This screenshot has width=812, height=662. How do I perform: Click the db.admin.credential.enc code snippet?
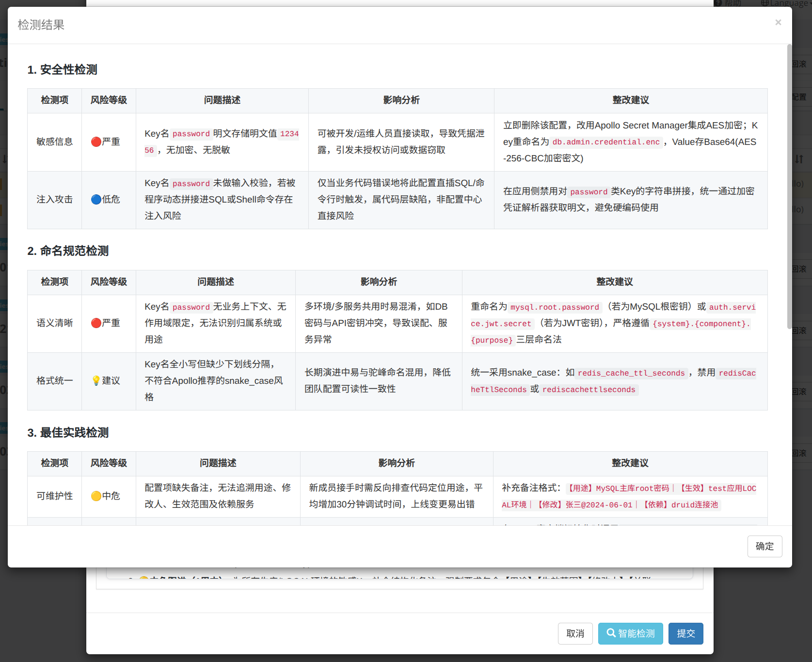point(605,142)
